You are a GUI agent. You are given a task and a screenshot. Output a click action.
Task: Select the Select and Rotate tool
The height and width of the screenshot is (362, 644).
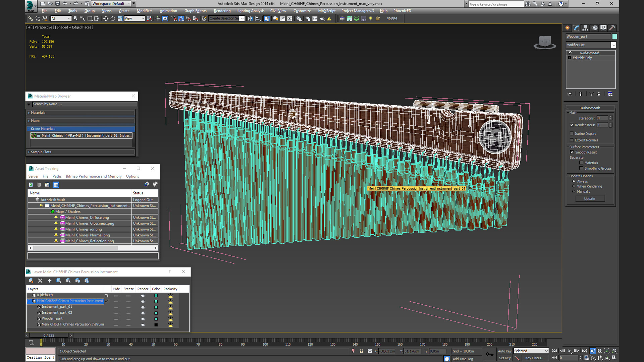pyautogui.click(x=113, y=18)
